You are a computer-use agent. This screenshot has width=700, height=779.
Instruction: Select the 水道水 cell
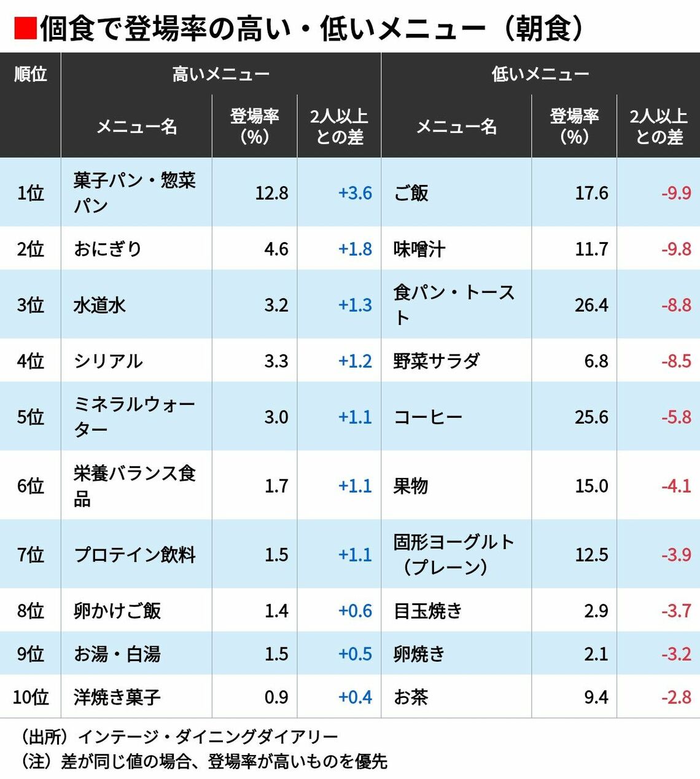click(99, 305)
